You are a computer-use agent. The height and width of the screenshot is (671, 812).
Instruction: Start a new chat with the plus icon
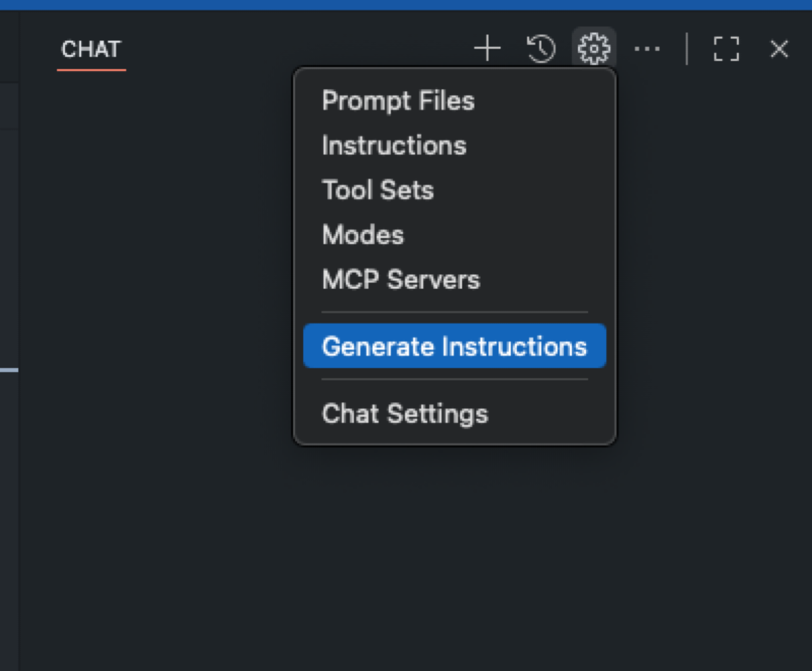coord(487,49)
